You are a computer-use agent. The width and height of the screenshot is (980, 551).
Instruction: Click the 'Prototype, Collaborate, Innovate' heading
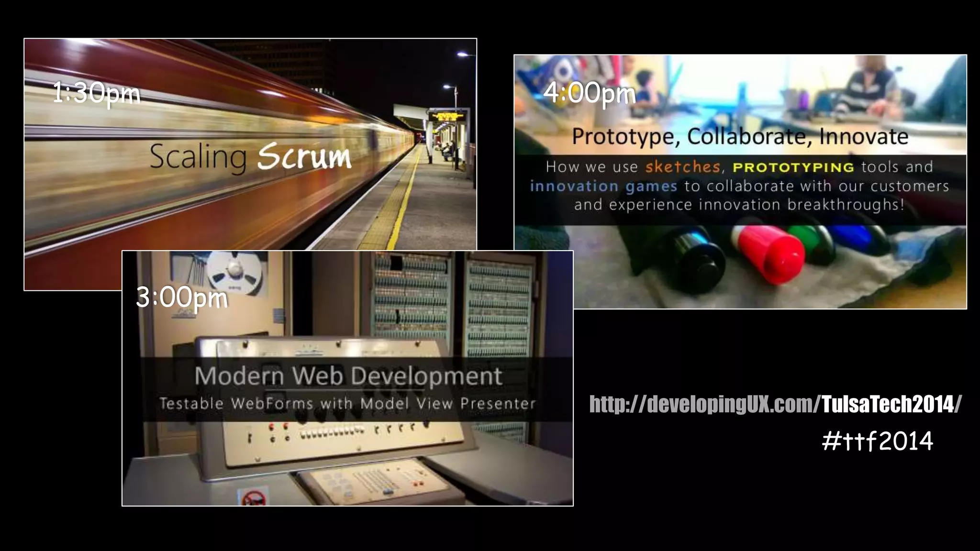tap(740, 137)
